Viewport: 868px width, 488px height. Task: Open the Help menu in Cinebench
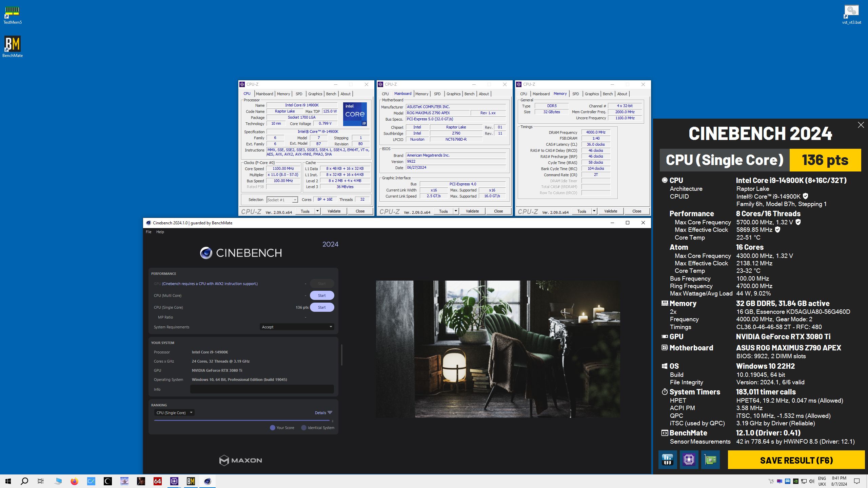pyautogui.click(x=160, y=232)
